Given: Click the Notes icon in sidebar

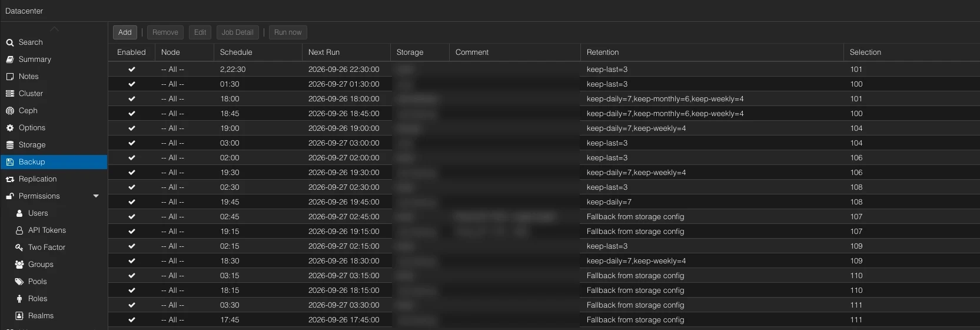Looking at the screenshot, I should point(10,77).
